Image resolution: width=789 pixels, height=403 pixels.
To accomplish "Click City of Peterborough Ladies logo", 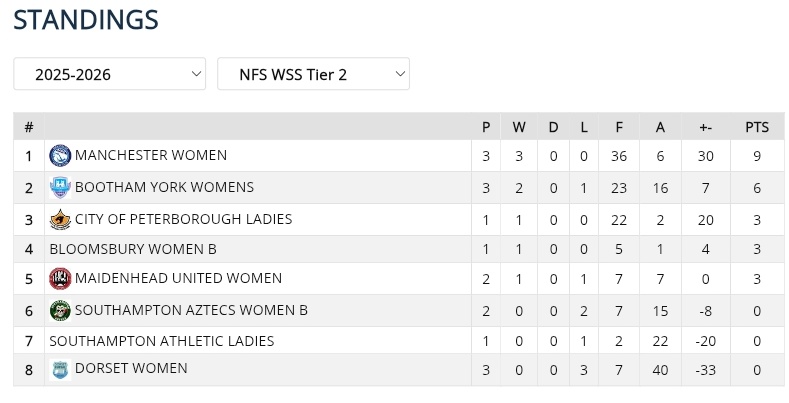I will (60, 220).
